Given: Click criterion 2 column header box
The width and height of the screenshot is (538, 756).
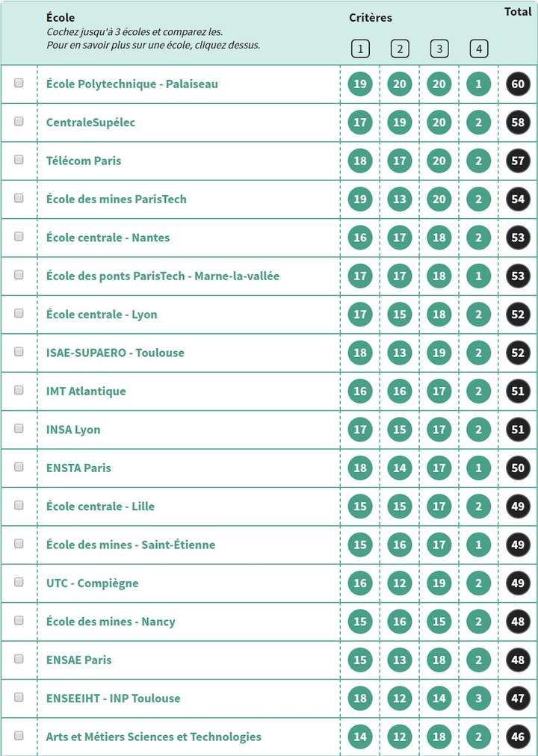Looking at the screenshot, I should click(400, 49).
